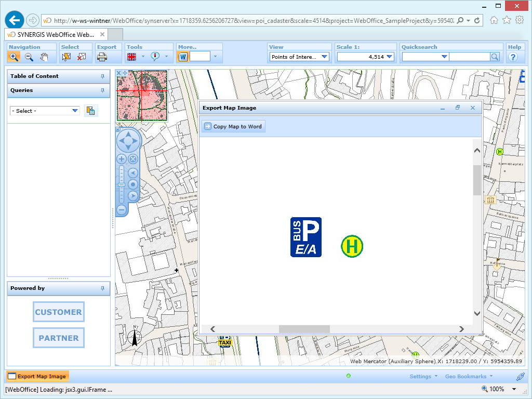Open the Help question mark
This screenshot has width=532, height=399.
[514, 57]
